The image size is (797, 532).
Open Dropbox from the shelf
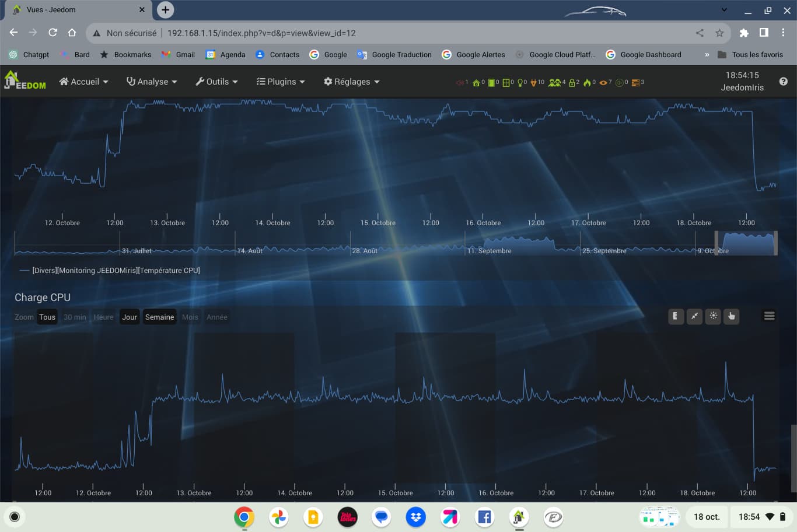(x=416, y=517)
